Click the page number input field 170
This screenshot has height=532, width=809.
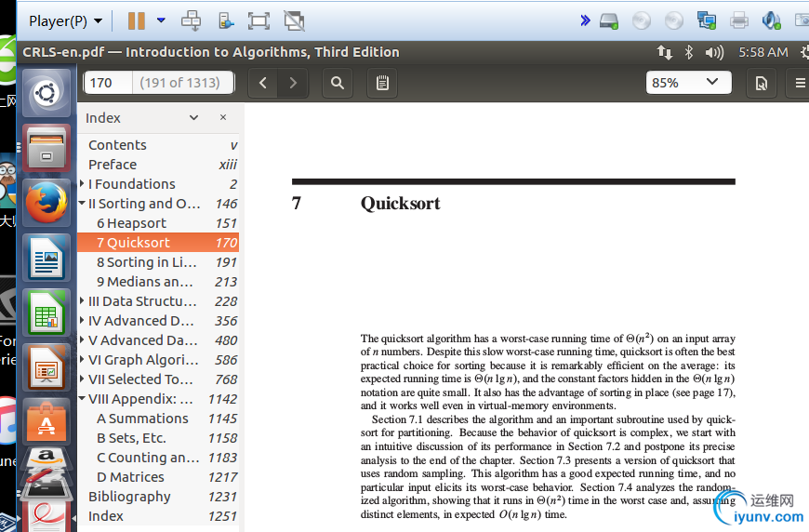point(108,83)
